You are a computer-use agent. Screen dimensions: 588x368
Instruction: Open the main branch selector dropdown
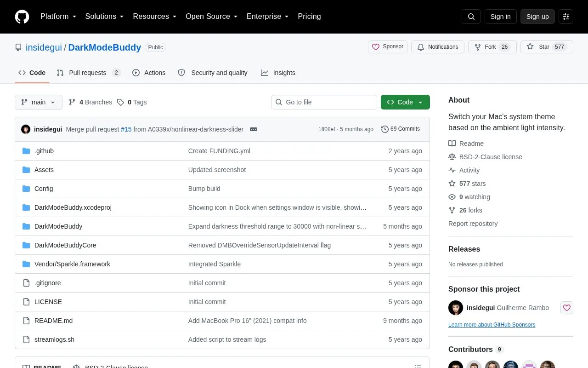[x=39, y=102]
